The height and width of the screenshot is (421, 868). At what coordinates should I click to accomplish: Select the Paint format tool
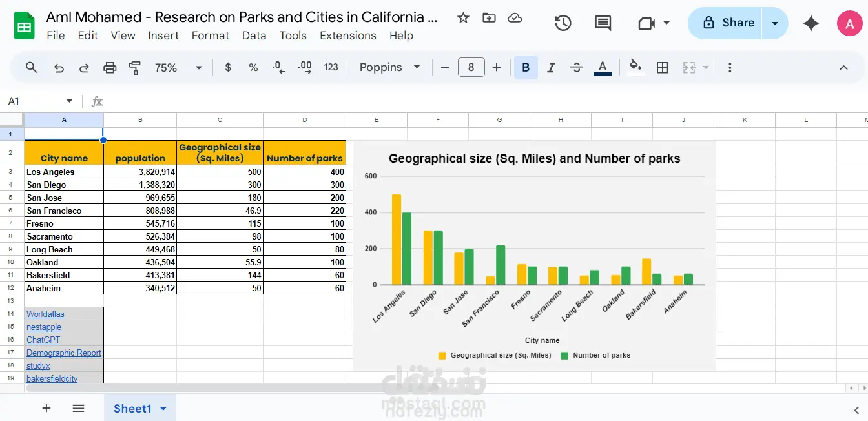(135, 68)
